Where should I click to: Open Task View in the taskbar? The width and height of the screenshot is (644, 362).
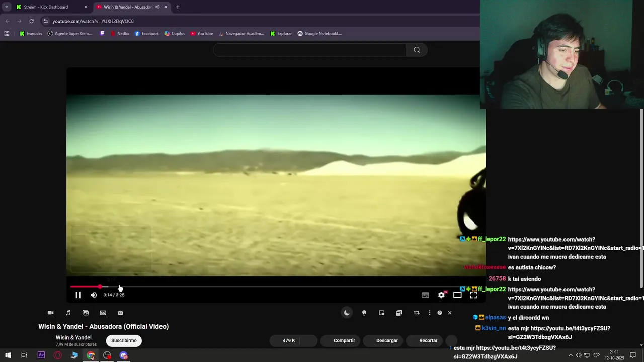click(24, 355)
